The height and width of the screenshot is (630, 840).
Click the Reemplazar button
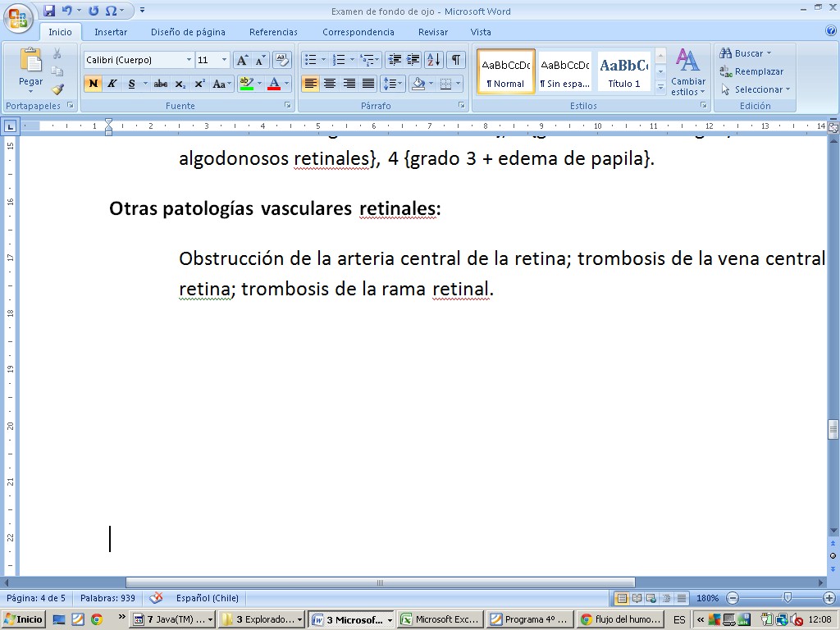tap(751, 71)
